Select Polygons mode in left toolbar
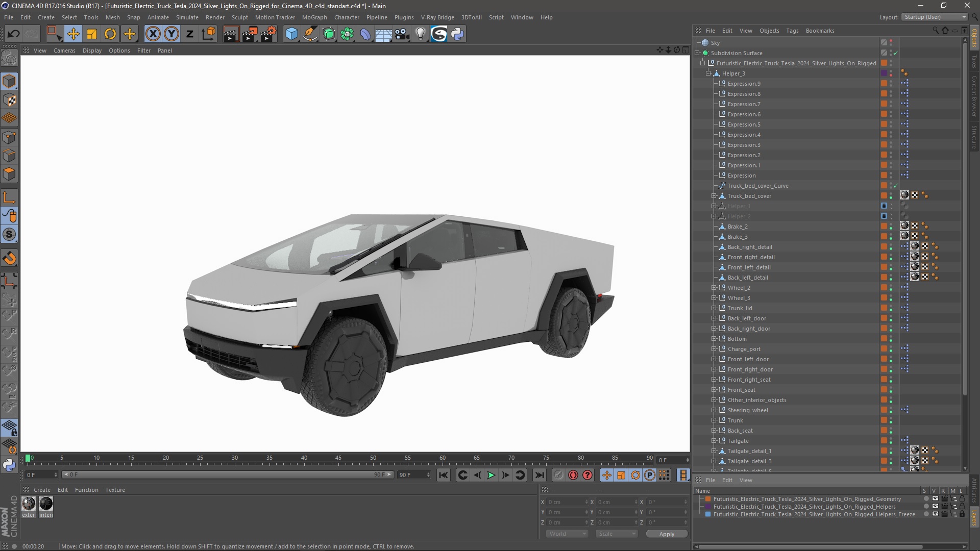Image resolution: width=980 pixels, height=551 pixels. coord(9,174)
